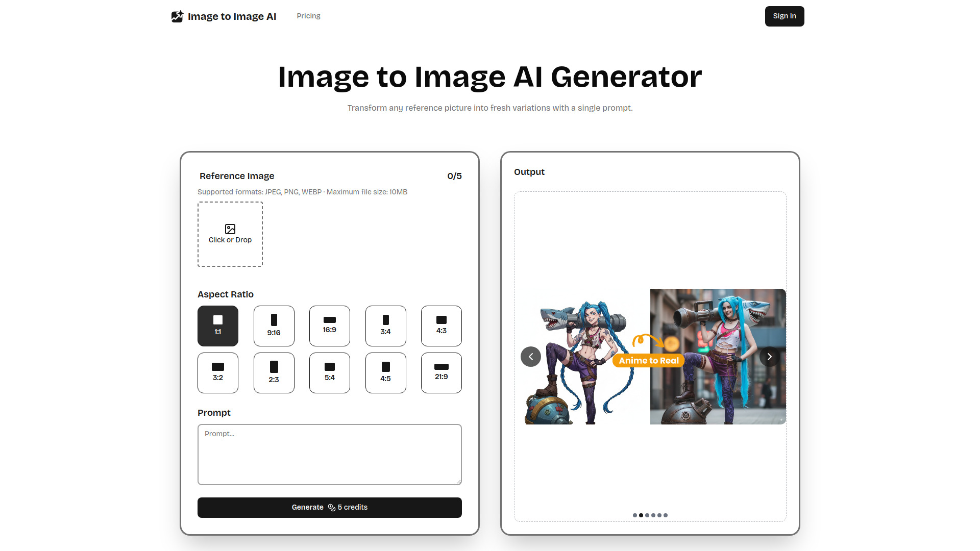Select the 3:2 aspect ratio option
This screenshot has width=980, height=551.
coord(218,373)
